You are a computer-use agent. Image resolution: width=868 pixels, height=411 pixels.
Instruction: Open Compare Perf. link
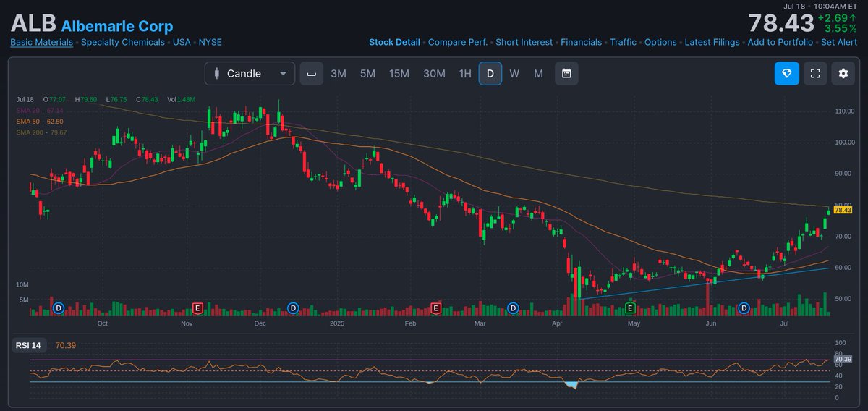tap(458, 42)
